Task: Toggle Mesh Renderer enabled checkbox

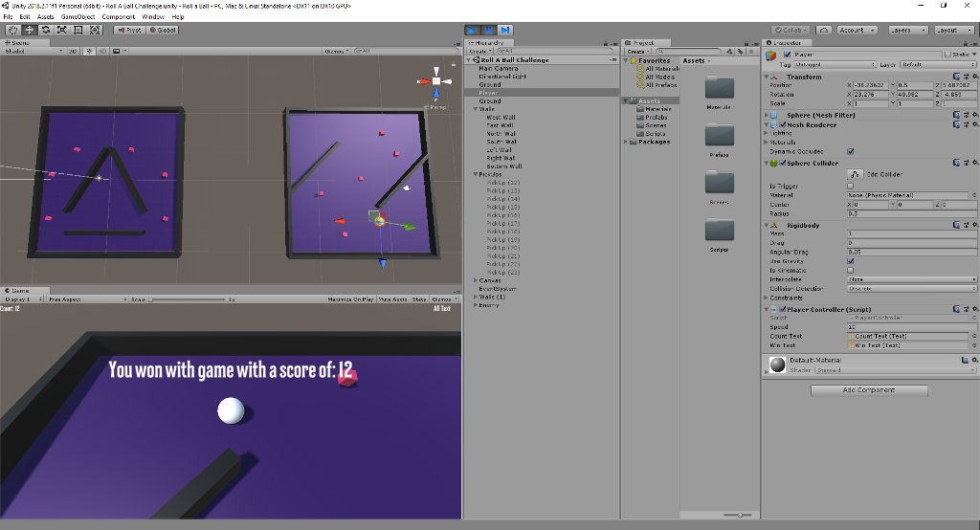Action: [x=783, y=125]
